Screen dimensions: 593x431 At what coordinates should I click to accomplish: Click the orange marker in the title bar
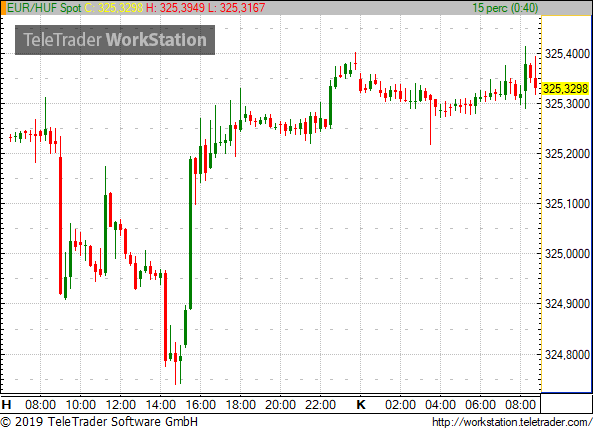click(3, 8)
